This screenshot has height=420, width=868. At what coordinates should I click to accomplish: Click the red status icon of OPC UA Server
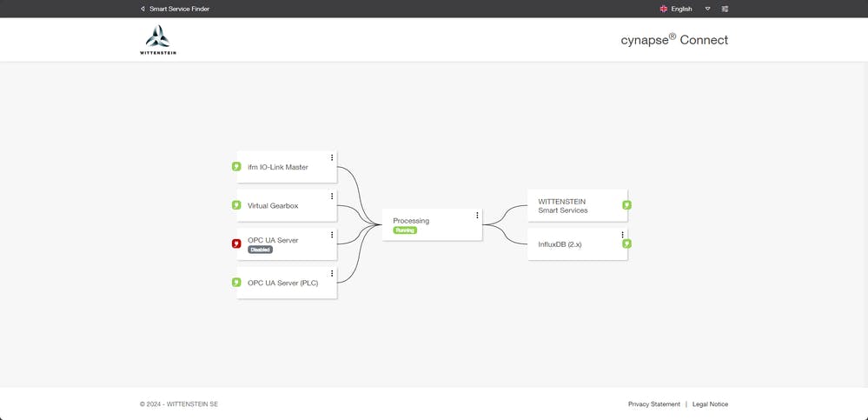click(236, 243)
